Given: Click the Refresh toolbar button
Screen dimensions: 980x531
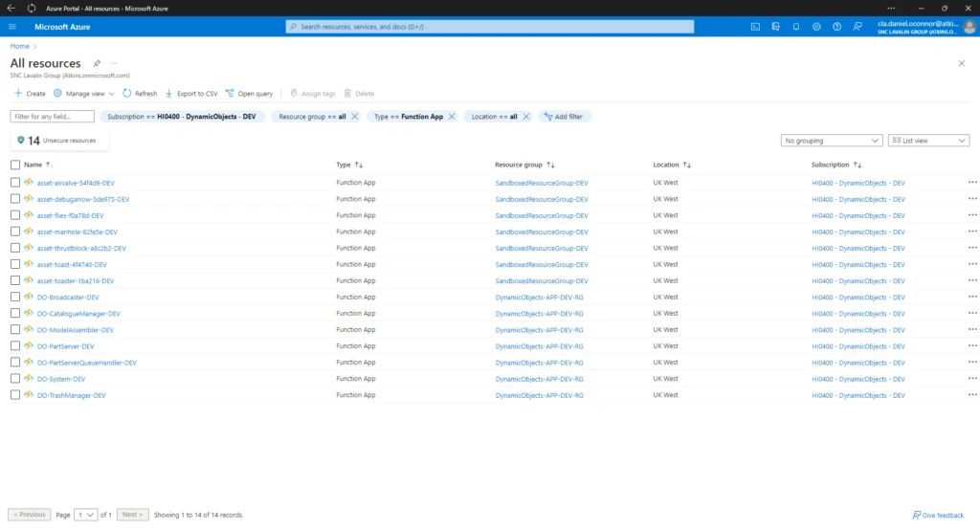Looking at the screenshot, I should (x=140, y=94).
